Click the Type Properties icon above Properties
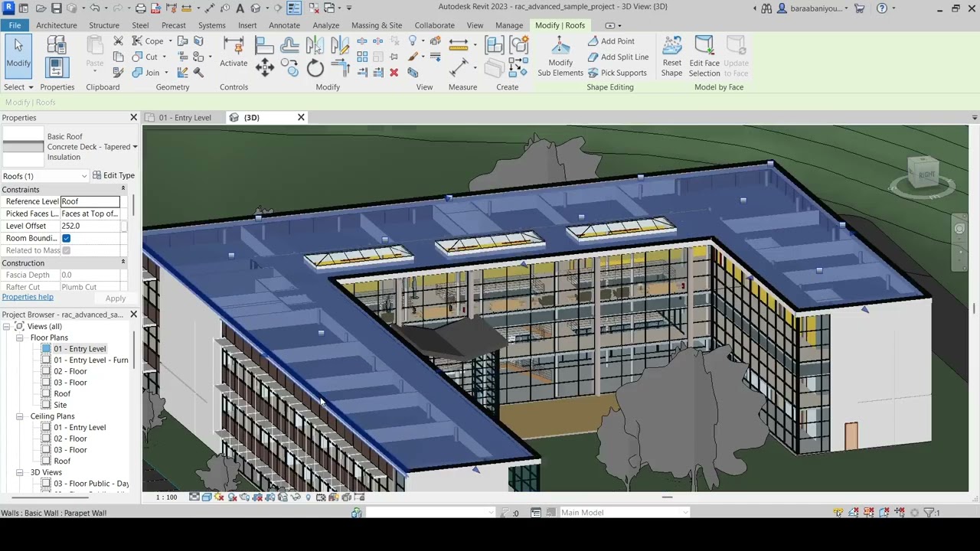980x551 pixels. point(56,44)
